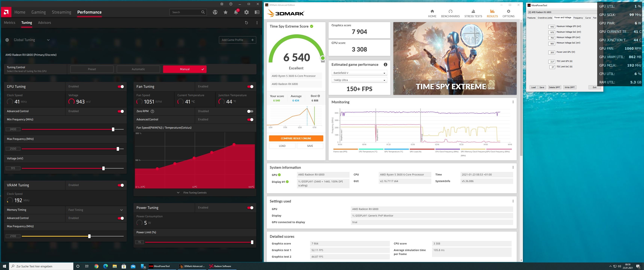
Task: Open File Explorer from the taskbar
Action: [115, 266]
